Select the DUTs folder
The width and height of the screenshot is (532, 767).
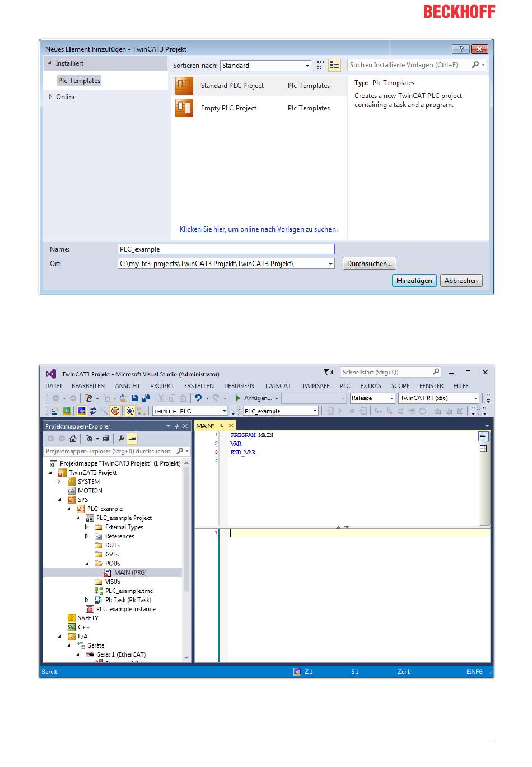pos(113,545)
